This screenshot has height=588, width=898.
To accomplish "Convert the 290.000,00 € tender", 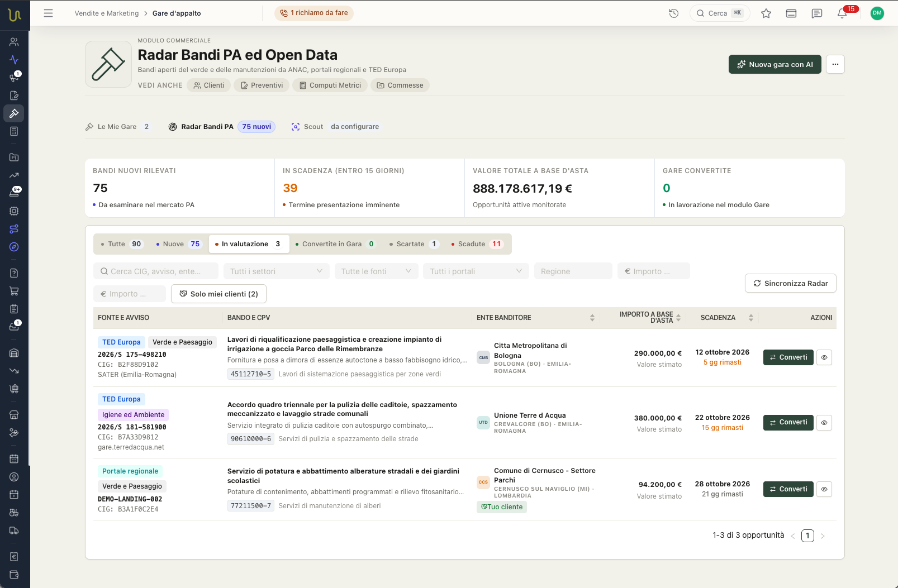I will [x=788, y=357].
